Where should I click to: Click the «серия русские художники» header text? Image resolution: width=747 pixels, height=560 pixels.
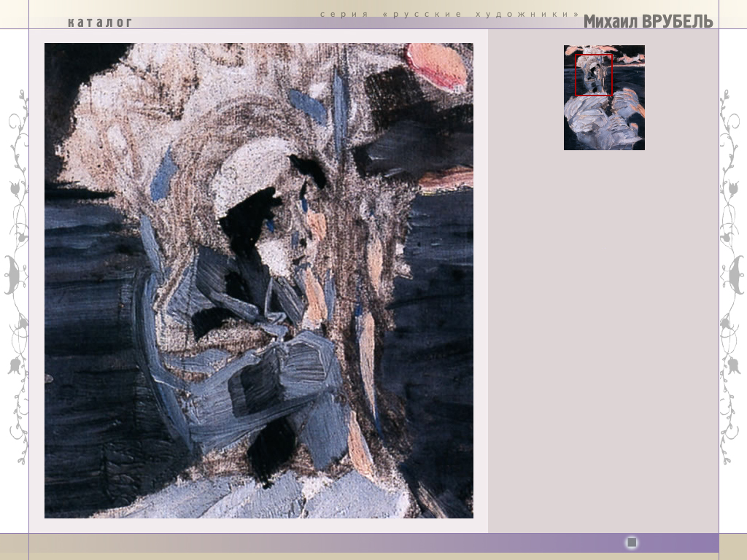click(449, 15)
